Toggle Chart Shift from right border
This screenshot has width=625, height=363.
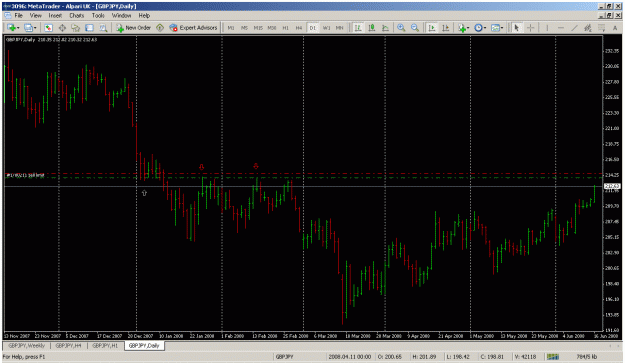pos(446,27)
